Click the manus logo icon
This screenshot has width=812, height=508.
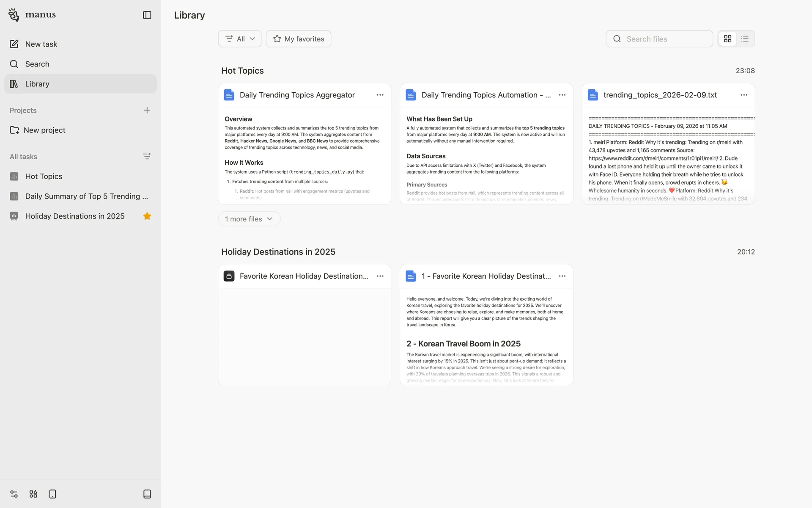[14, 15]
